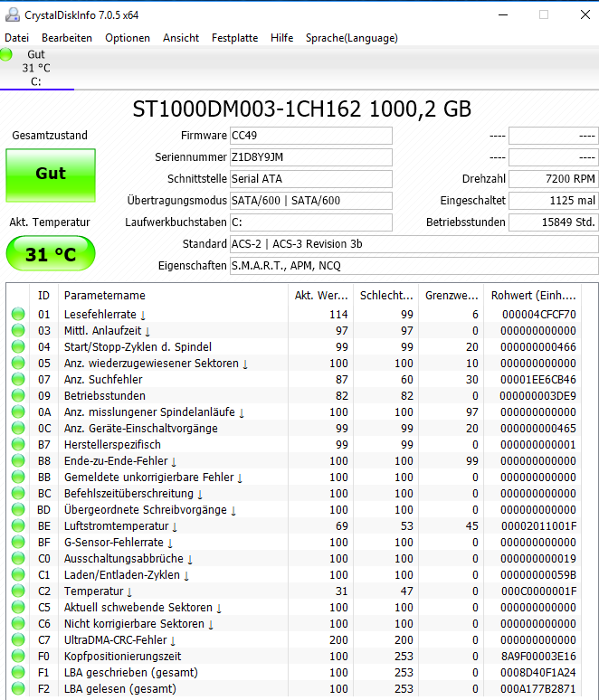Select the Kopfpositionierungszeit parameter name
The height and width of the screenshot is (700, 599).
tap(122, 657)
